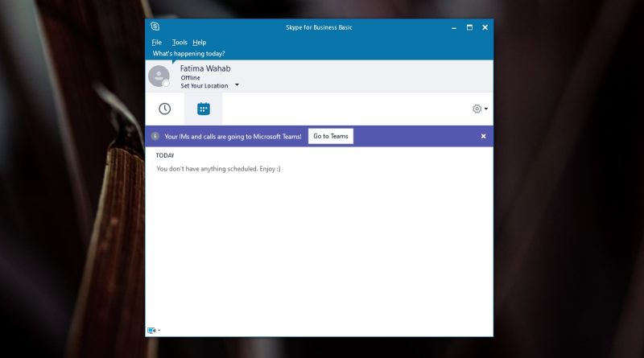Click the Fatima Wahab name text
644x358 pixels.
[205, 68]
